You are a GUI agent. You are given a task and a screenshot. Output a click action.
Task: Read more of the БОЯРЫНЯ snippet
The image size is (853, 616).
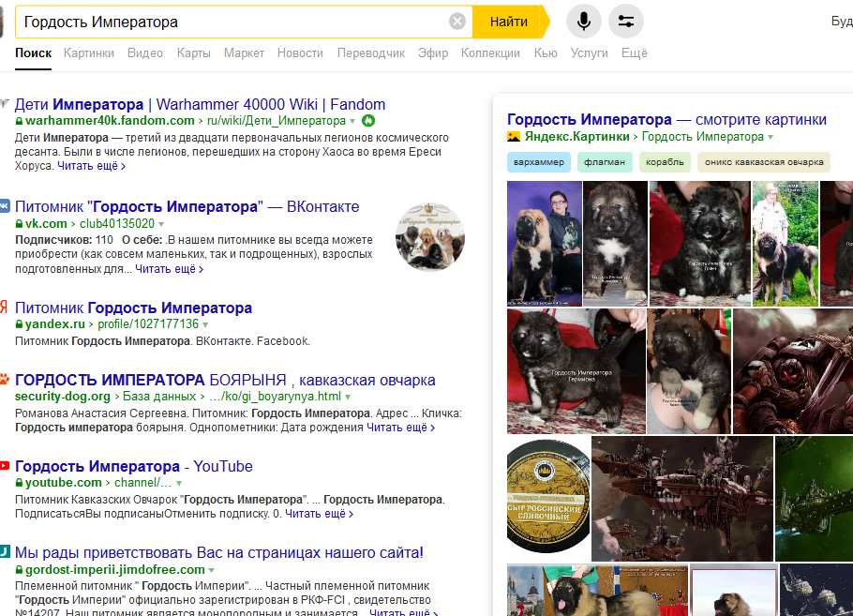point(401,428)
